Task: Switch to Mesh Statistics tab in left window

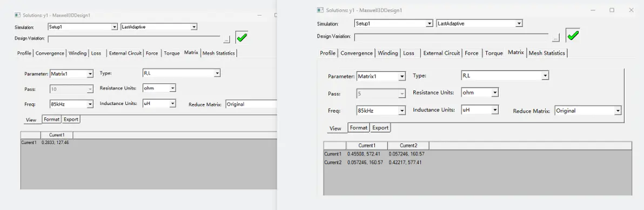Action: [219, 53]
